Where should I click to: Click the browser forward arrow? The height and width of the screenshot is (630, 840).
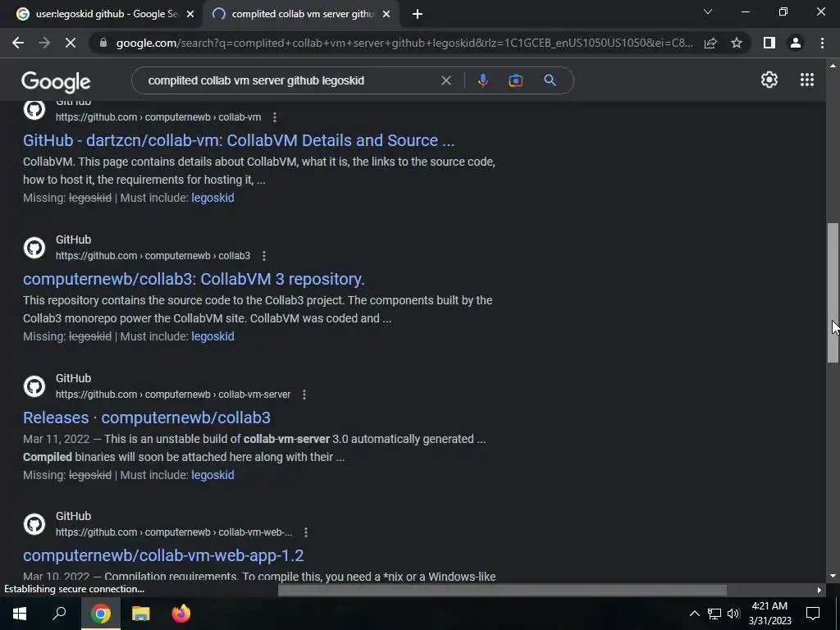[44, 43]
